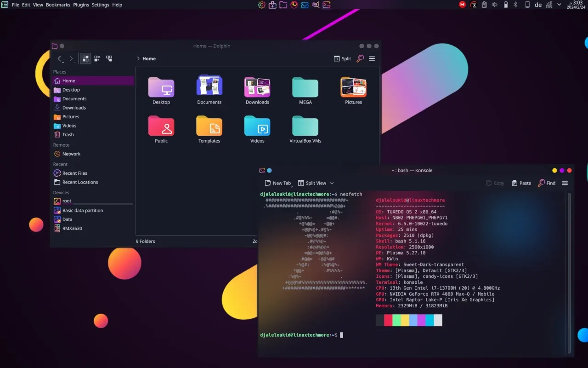Click the Split button in Dolphin
This screenshot has width=588, height=368.
coord(342,58)
